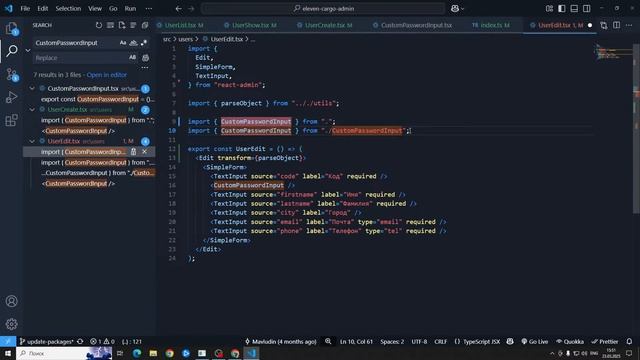The image size is (640, 360).
Task: Open the Copilot chat icon
Action: click(454, 9)
